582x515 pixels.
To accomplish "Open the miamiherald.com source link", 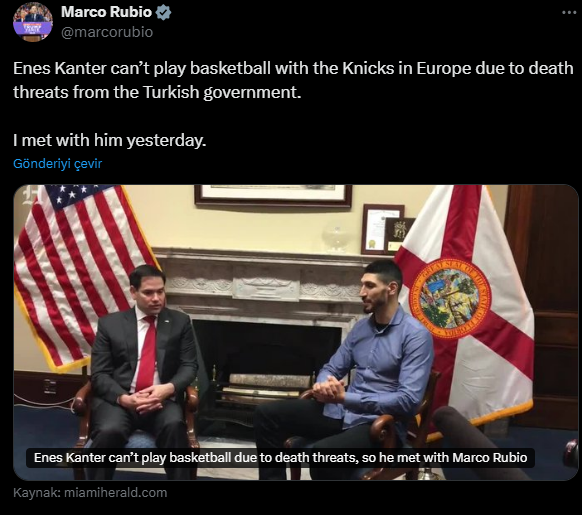I will click(x=115, y=493).
